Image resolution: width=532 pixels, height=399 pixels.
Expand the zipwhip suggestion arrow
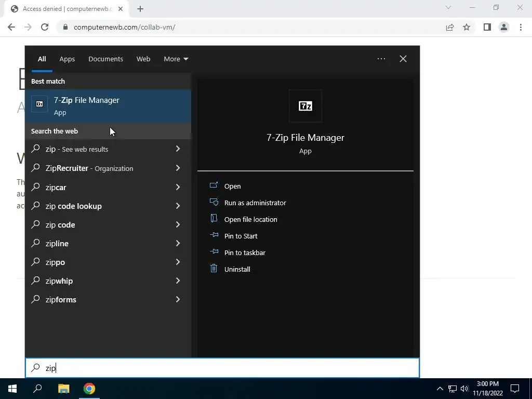tap(178, 281)
